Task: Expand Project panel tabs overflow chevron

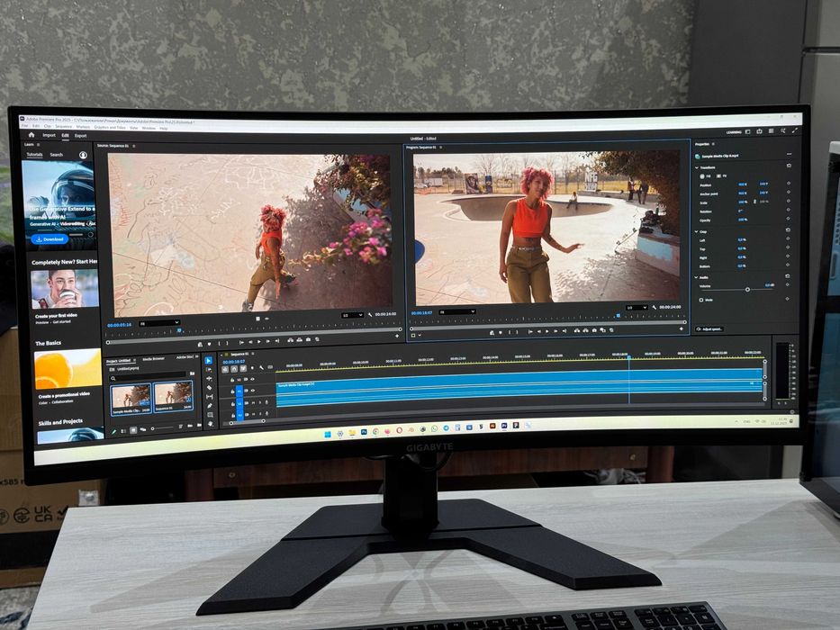Action: pyautogui.click(x=198, y=356)
